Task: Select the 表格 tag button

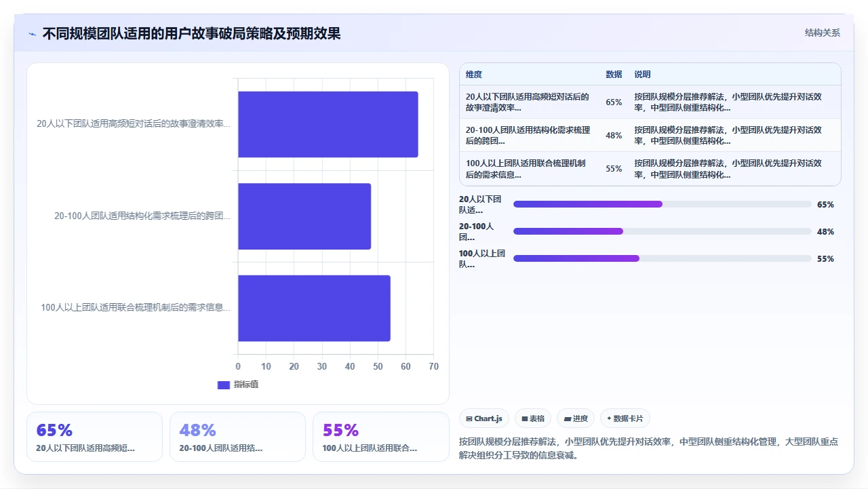Action: click(533, 418)
